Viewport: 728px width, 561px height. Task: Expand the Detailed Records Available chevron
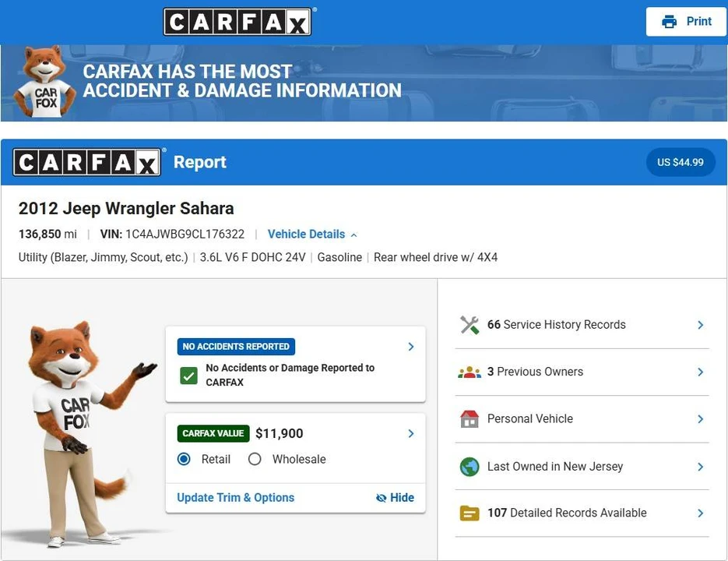[701, 513]
